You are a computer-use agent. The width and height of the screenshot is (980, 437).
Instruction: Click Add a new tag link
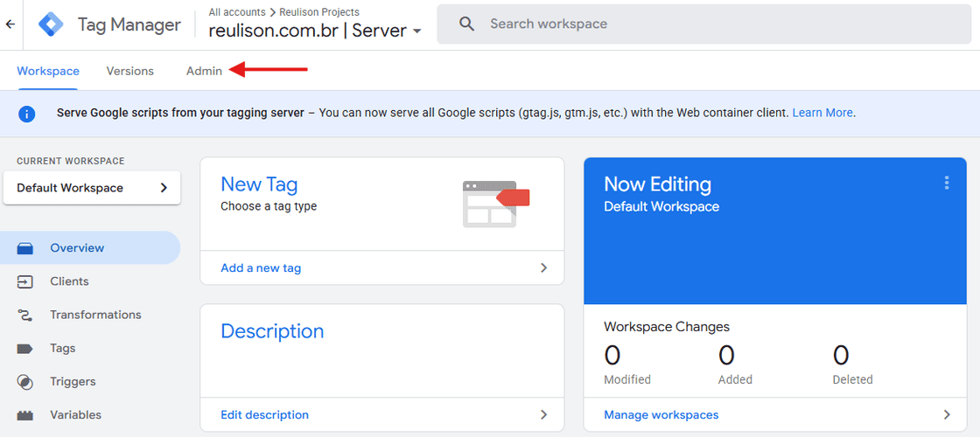tap(261, 267)
